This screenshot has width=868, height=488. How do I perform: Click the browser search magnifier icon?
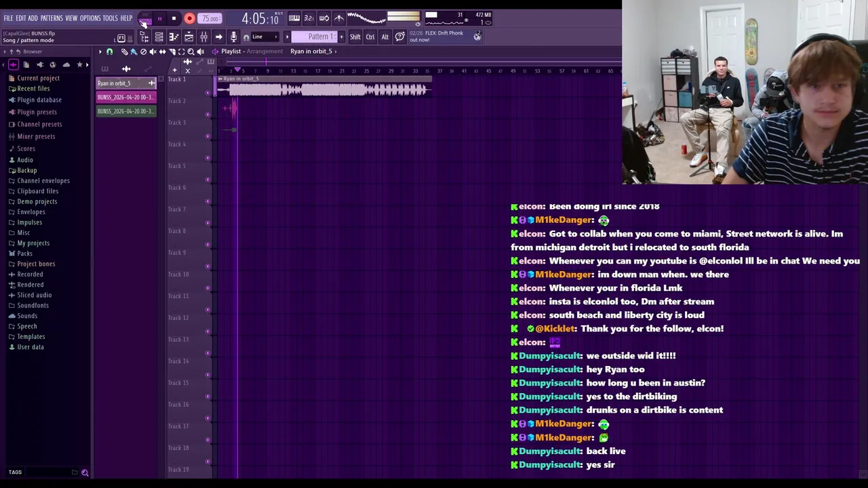(85, 472)
